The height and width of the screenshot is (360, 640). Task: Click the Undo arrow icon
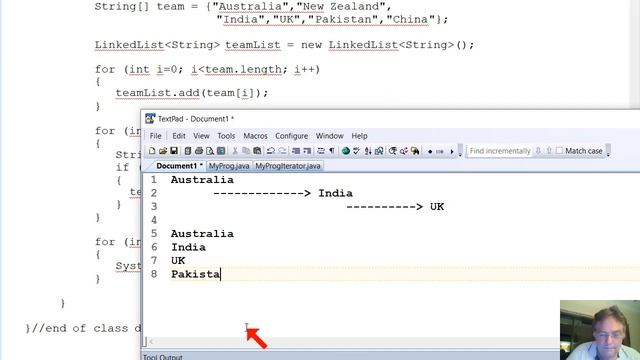pyautogui.click(x=271, y=151)
